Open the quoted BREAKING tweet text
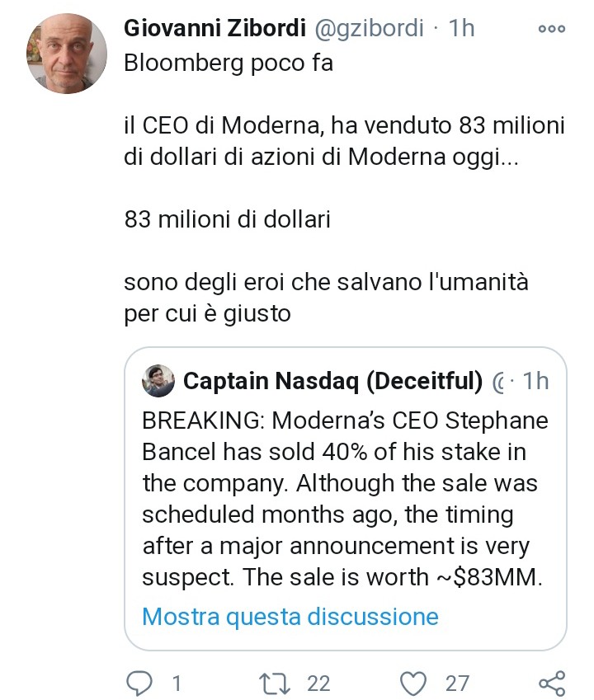Screen dimensions: 594x700 (x=344, y=499)
